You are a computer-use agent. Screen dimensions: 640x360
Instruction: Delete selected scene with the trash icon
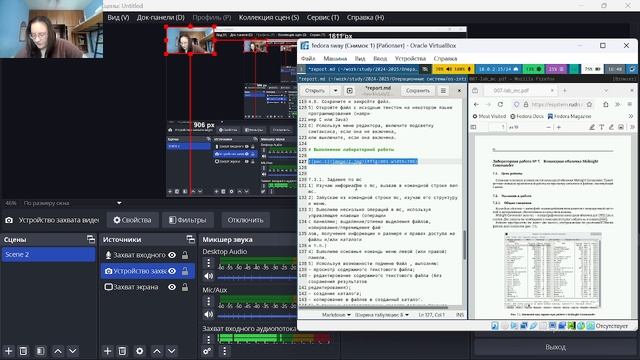pyautogui.click(x=24, y=351)
